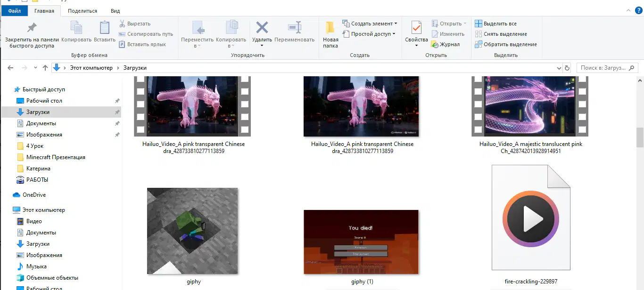Go forward with right arrow
The width and height of the screenshot is (644, 290).
pyautogui.click(x=25, y=68)
